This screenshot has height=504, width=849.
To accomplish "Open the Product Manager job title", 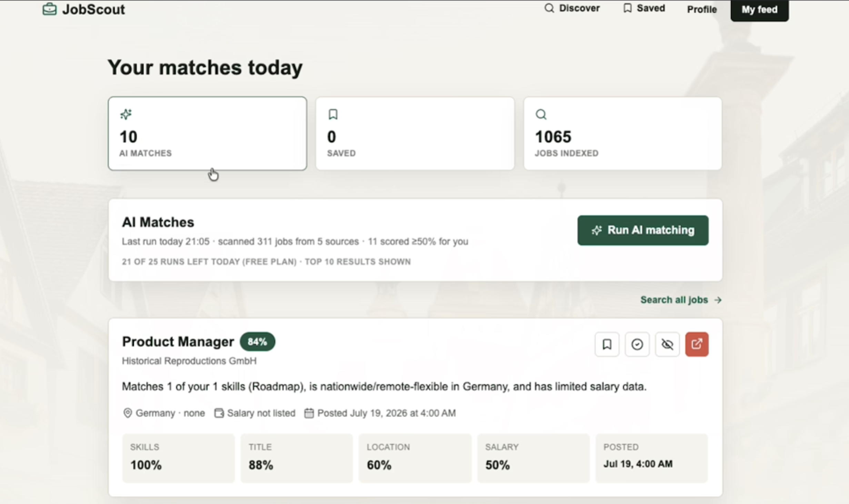I will 178,342.
